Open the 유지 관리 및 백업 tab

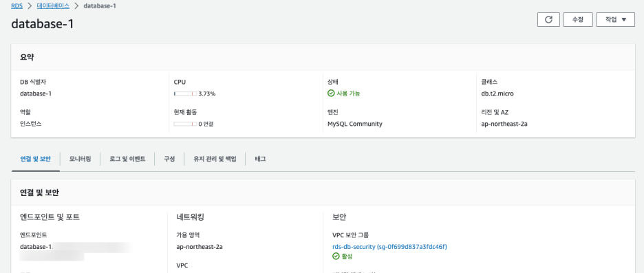coord(215,159)
